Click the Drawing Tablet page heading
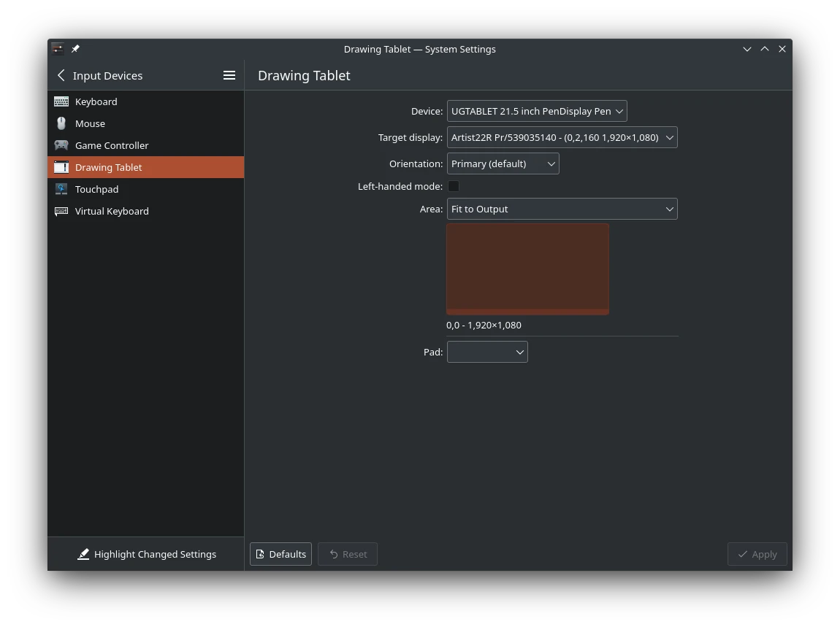840x627 pixels. (x=305, y=75)
